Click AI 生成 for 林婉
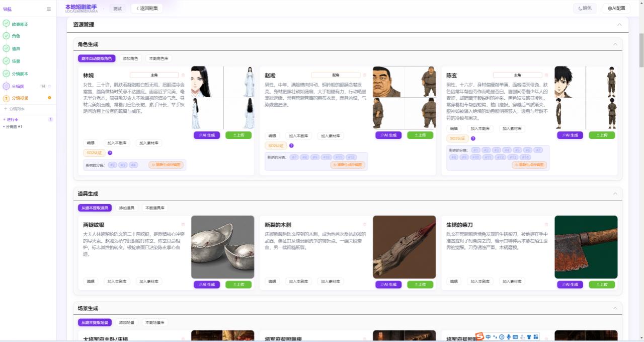 pos(207,135)
